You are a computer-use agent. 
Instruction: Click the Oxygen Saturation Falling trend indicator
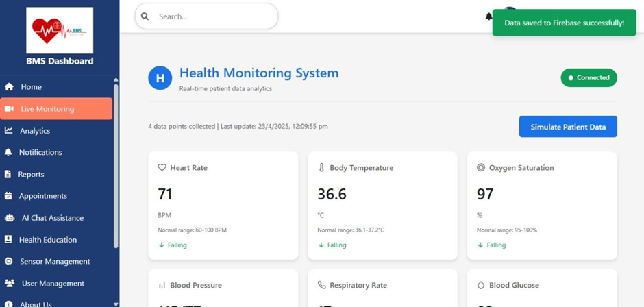tap(491, 245)
